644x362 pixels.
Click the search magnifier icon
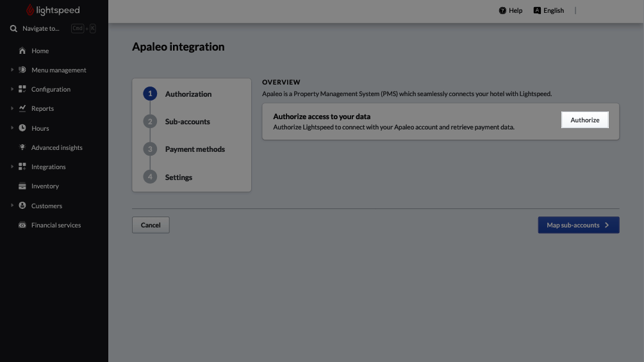(x=13, y=28)
